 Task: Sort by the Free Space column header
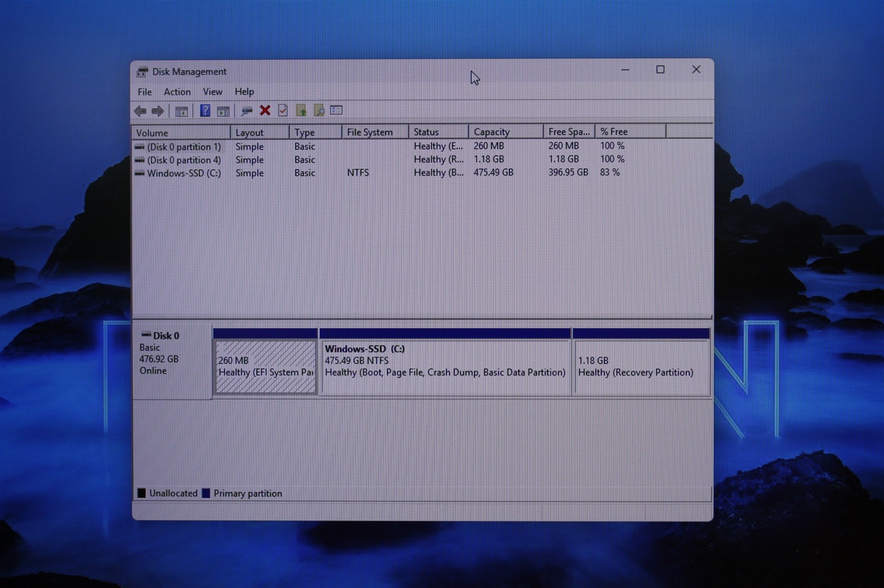[x=569, y=132]
